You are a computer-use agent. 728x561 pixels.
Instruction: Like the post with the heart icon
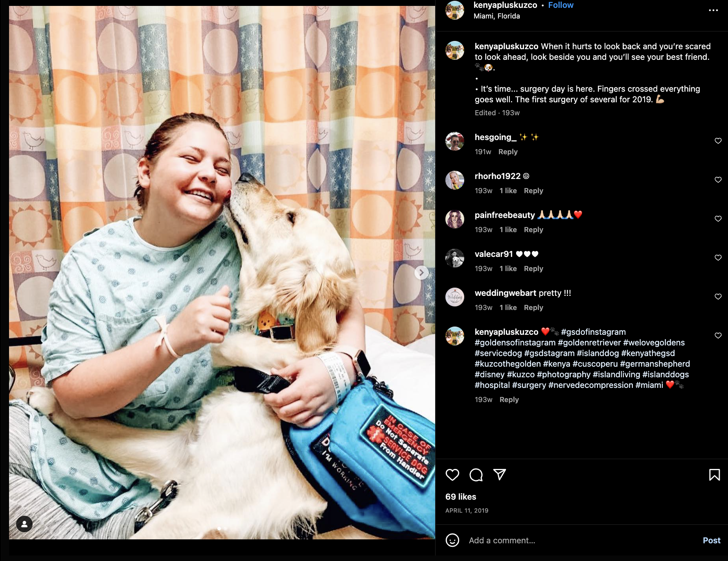pyautogui.click(x=452, y=475)
